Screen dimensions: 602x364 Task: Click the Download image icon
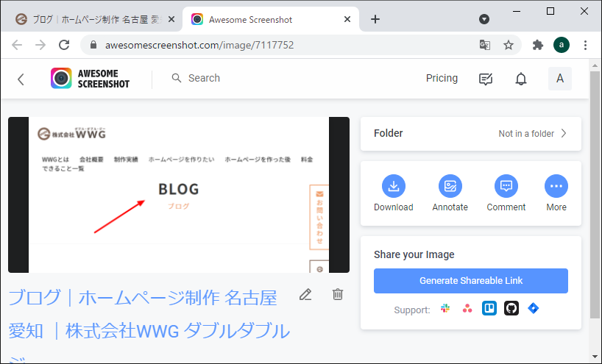[x=393, y=187]
